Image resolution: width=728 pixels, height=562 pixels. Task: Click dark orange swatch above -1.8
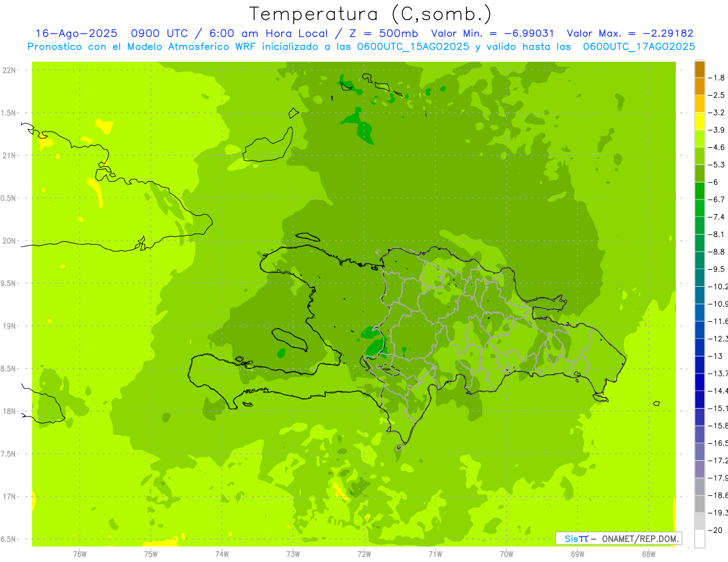pos(699,69)
